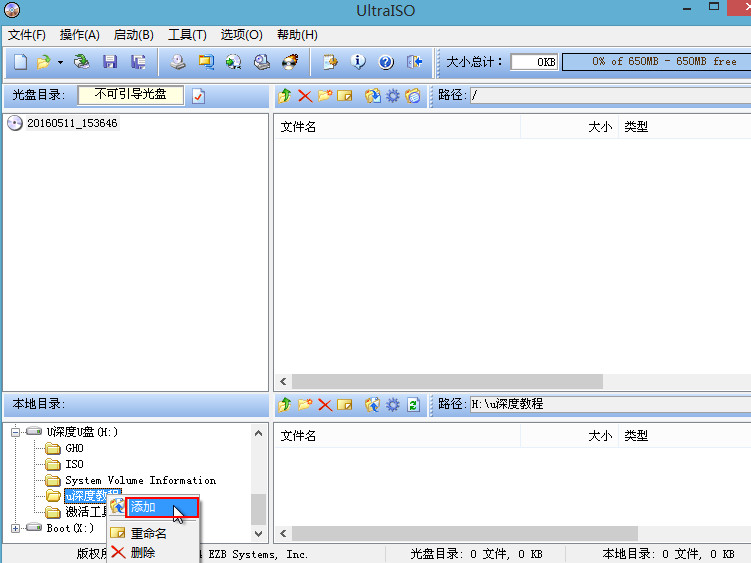The image size is (751, 563).
Task: Open Help with the question mark icon
Action: click(x=386, y=62)
